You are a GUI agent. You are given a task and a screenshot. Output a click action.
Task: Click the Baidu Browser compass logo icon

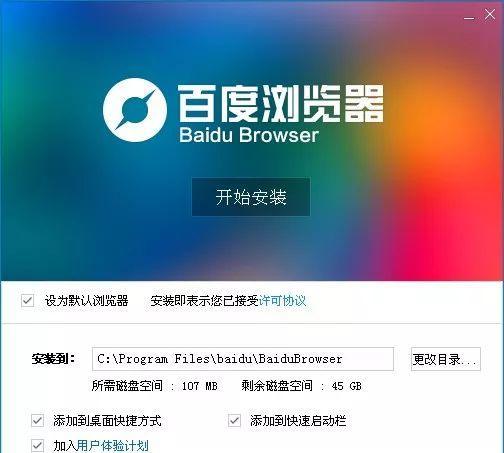135,110
